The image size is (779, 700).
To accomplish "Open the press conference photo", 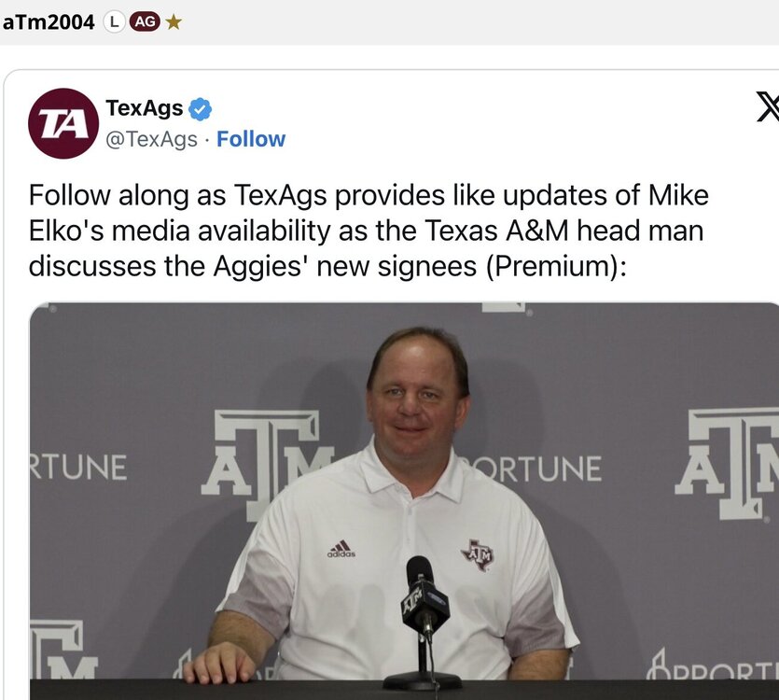I will pyautogui.click(x=404, y=499).
